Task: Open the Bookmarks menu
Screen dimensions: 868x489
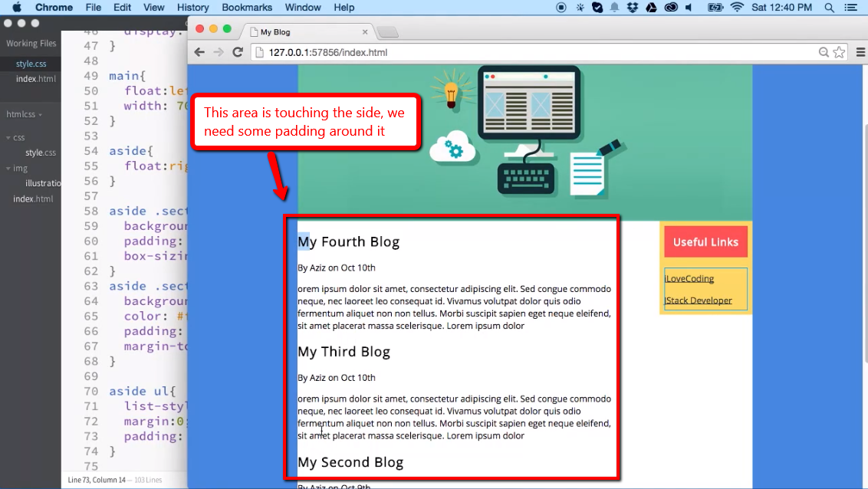Action: [x=247, y=8]
